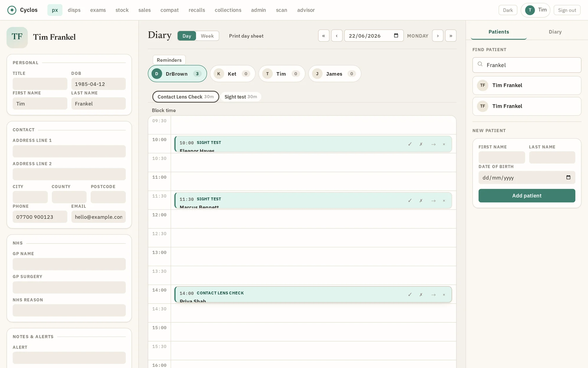This screenshot has height=368, width=588.
Task: Select the DrBrown clinician chip
Action: (177, 74)
